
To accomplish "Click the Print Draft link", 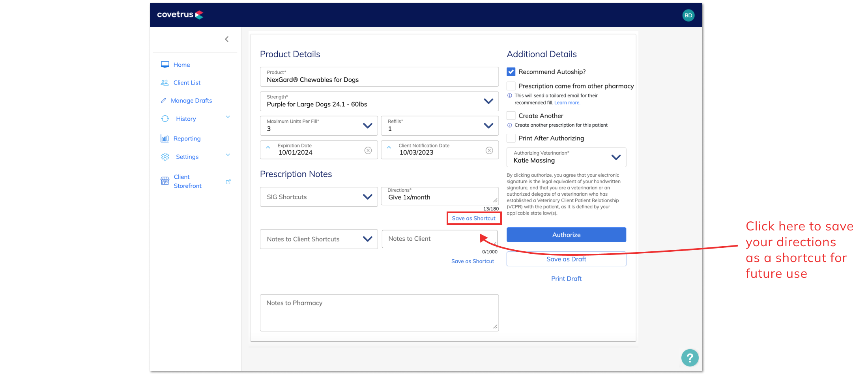I will [x=566, y=279].
